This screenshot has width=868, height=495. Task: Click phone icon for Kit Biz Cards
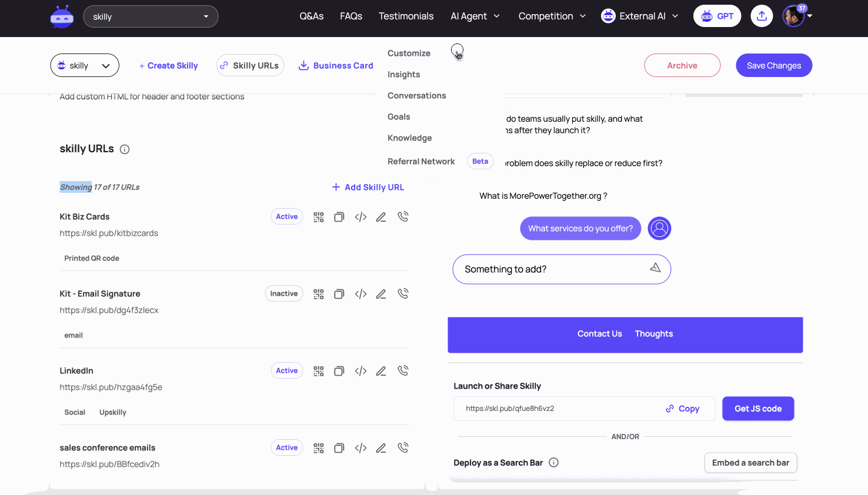[x=403, y=216]
